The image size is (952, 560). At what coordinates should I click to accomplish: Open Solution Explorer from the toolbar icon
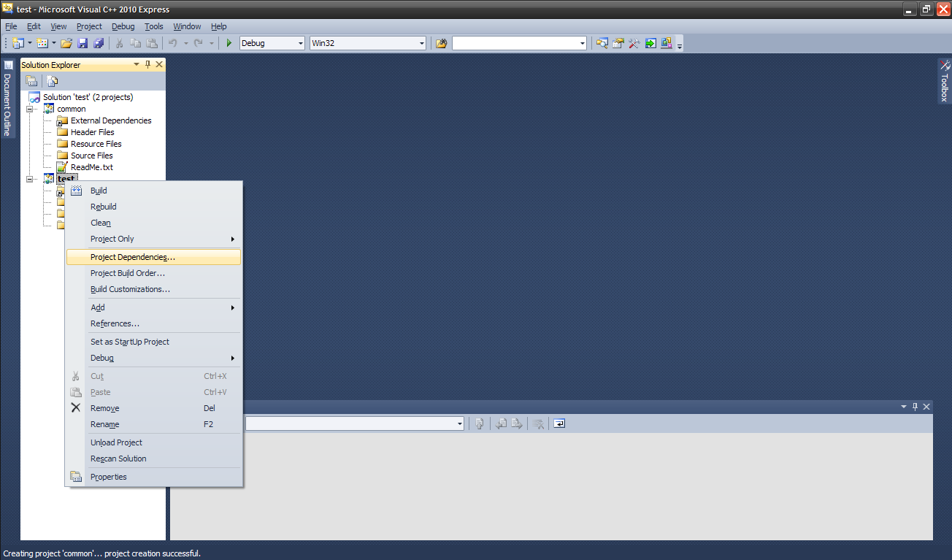602,43
